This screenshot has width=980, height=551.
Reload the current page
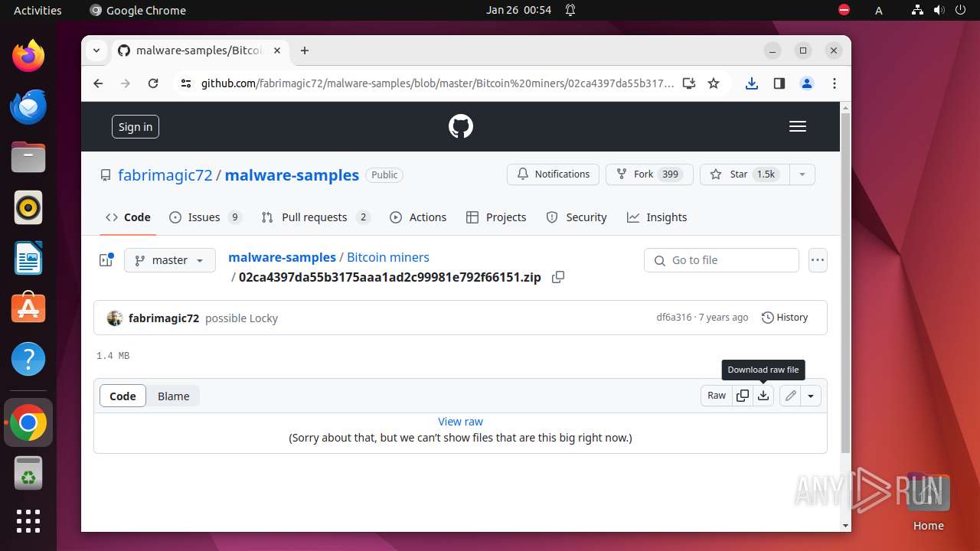(153, 83)
